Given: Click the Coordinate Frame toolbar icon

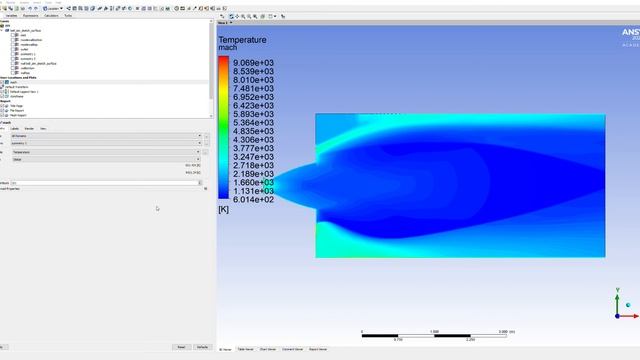Looking at the screenshot, I should coord(106,9).
